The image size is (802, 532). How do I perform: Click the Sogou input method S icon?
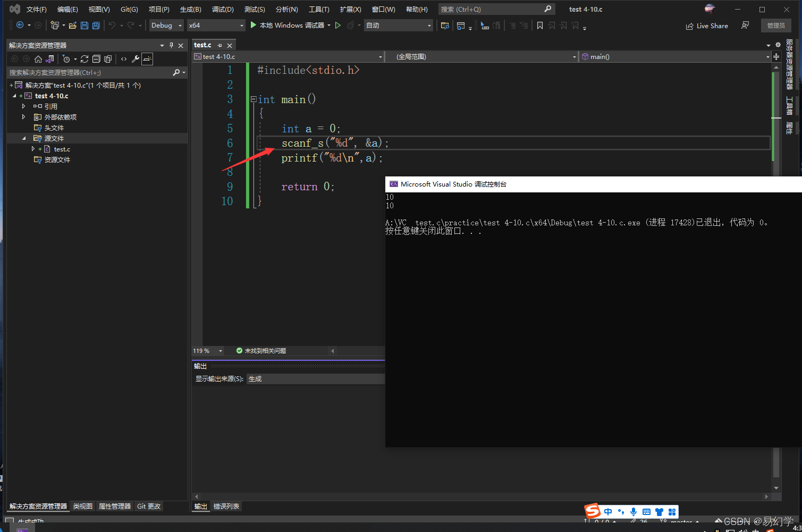click(593, 511)
